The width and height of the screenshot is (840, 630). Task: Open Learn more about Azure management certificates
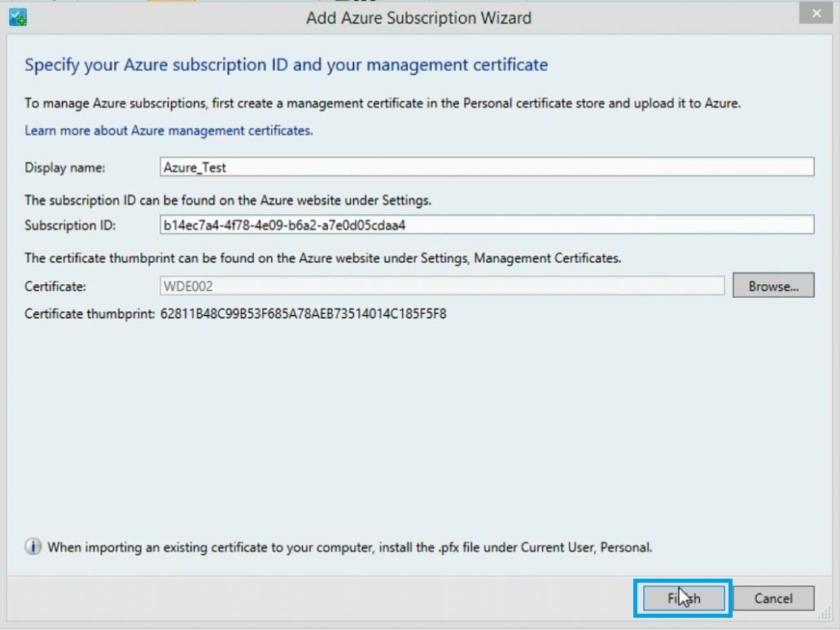point(168,131)
